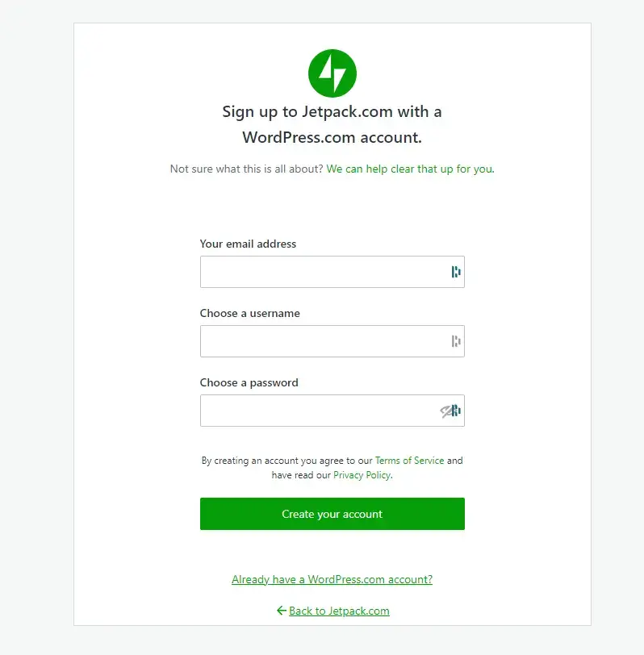Focus the password input field
644x655 pixels.
pyautogui.click(x=332, y=411)
